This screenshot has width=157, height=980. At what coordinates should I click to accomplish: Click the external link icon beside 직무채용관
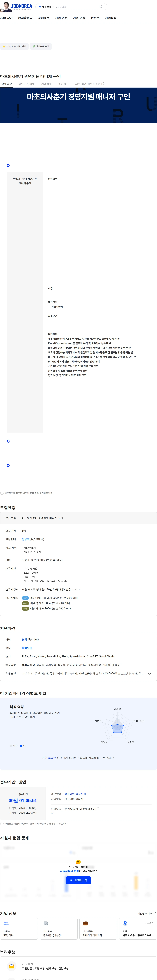103,84
